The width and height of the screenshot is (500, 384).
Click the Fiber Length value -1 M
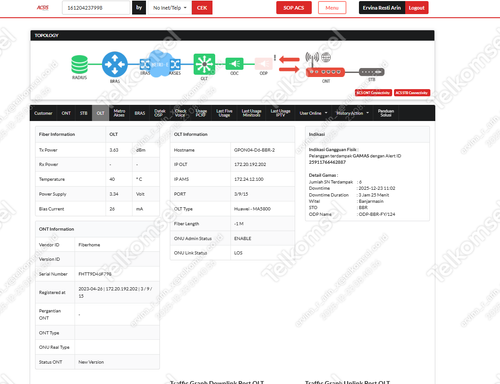click(239, 224)
